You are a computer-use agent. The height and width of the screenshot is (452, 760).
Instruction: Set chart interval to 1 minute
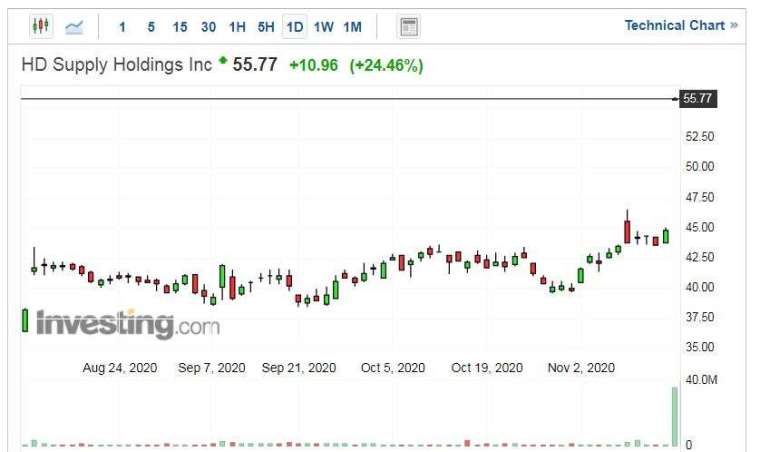123,27
